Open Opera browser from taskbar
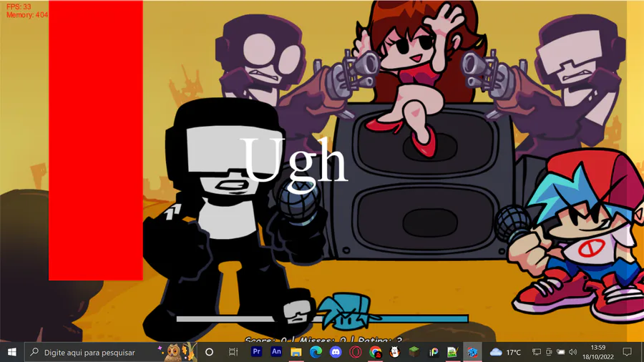 (x=355, y=352)
